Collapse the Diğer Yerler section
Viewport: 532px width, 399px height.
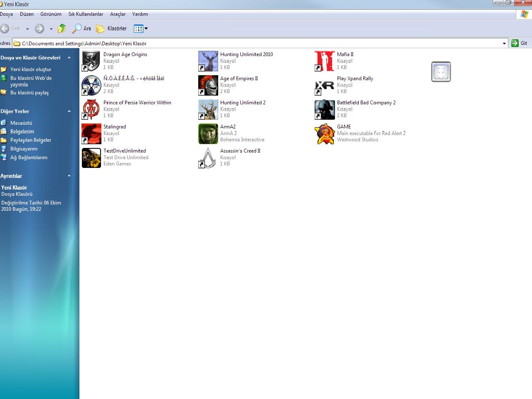pos(69,111)
